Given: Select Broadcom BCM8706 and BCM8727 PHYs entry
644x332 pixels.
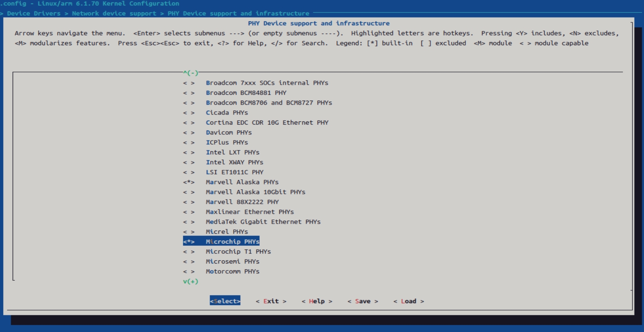Looking at the screenshot, I should 269,103.
